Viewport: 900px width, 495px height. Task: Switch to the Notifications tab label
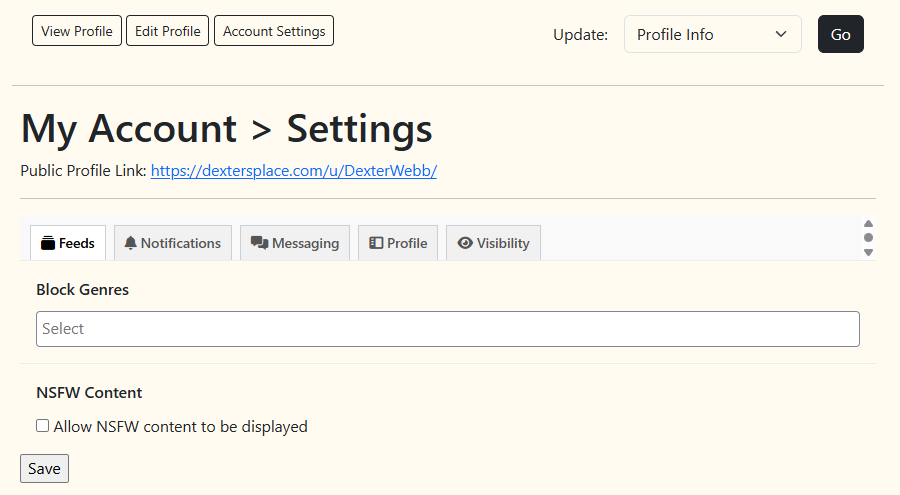coord(181,243)
